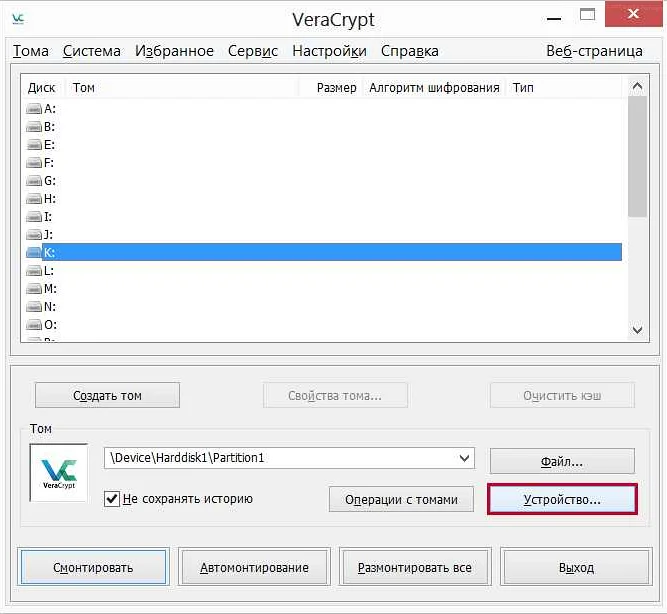The image size is (667, 614).
Task: Toggle the 'Не сохранять историю' checkbox
Action: coord(112,498)
